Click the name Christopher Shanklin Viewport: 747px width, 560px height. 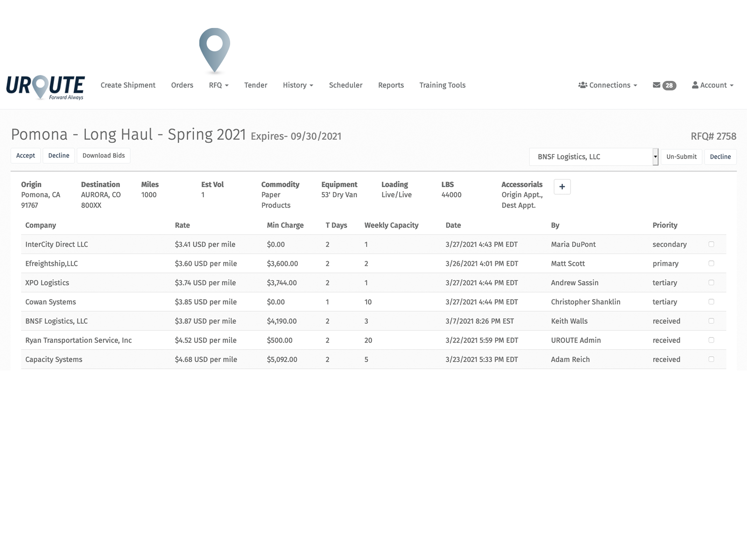(585, 301)
